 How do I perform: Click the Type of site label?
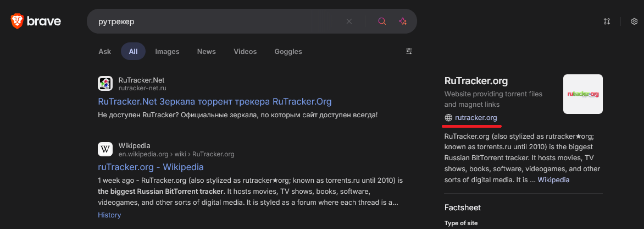coord(461,223)
